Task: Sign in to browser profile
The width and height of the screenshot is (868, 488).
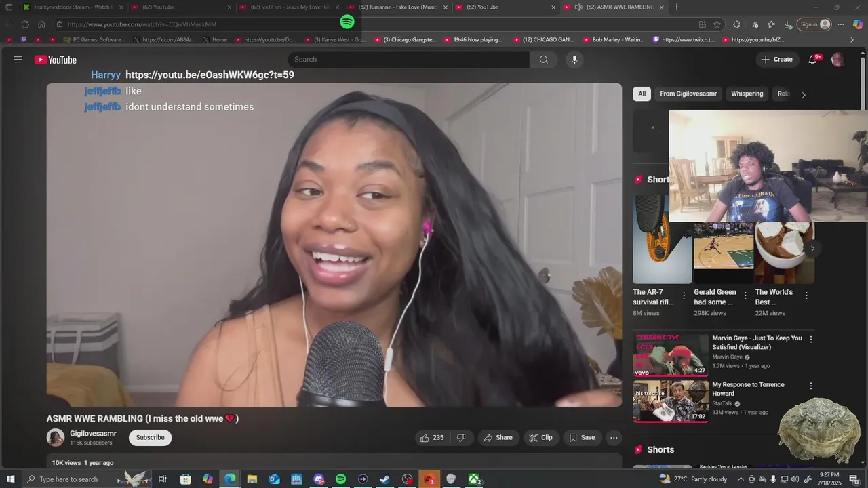Action: click(x=814, y=24)
